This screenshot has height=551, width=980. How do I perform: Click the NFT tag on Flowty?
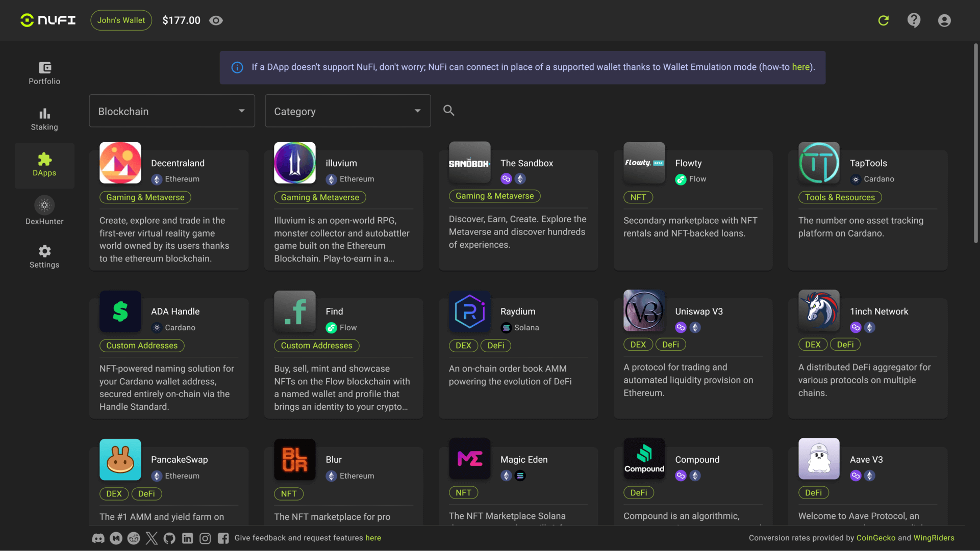[x=638, y=197]
